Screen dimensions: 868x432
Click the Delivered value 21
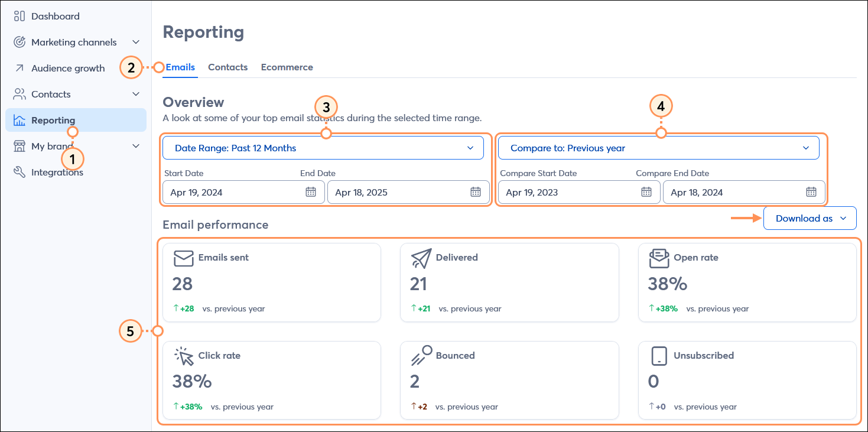418,284
